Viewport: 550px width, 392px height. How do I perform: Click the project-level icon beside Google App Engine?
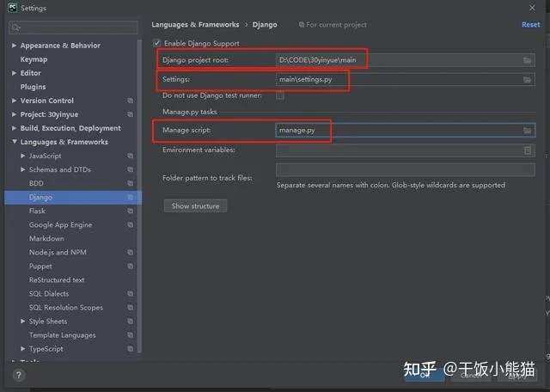(130, 224)
